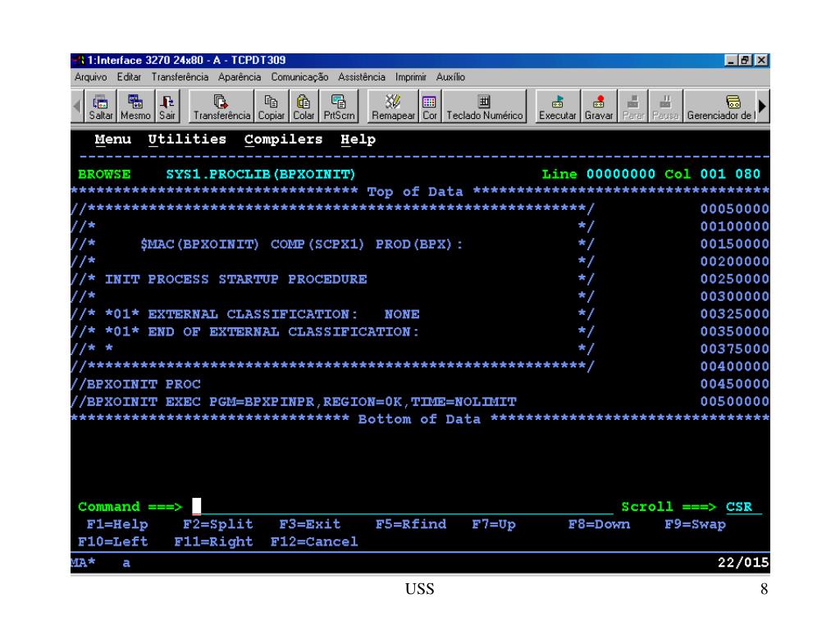Click F8=Down function key
Screen dimensions: 840x630
coord(599,524)
